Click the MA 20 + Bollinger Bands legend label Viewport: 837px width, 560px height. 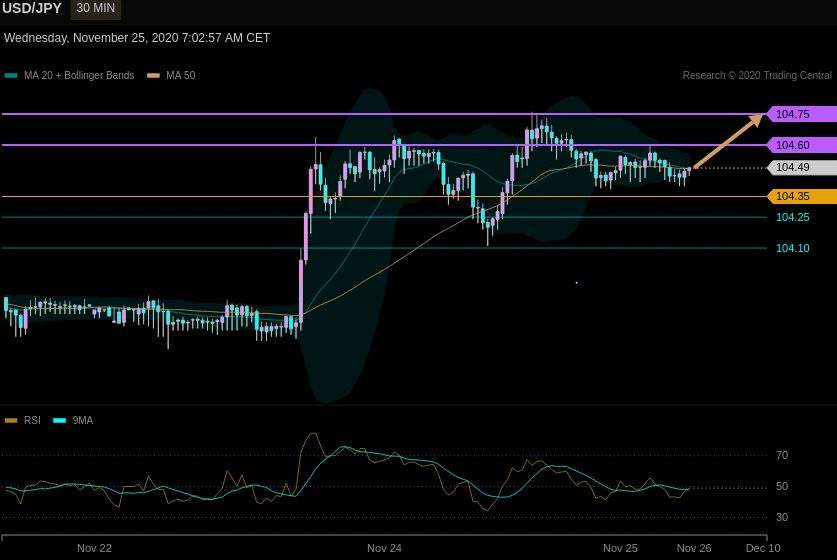(x=79, y=75)
